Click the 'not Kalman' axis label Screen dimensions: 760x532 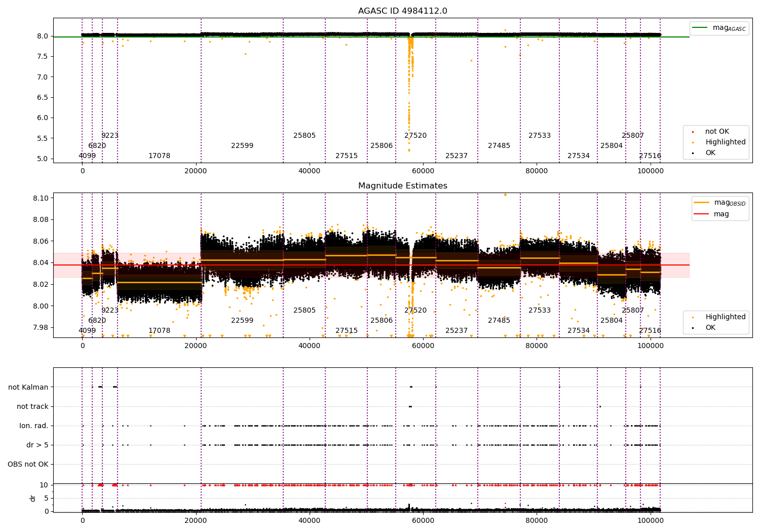pos(28,388)
